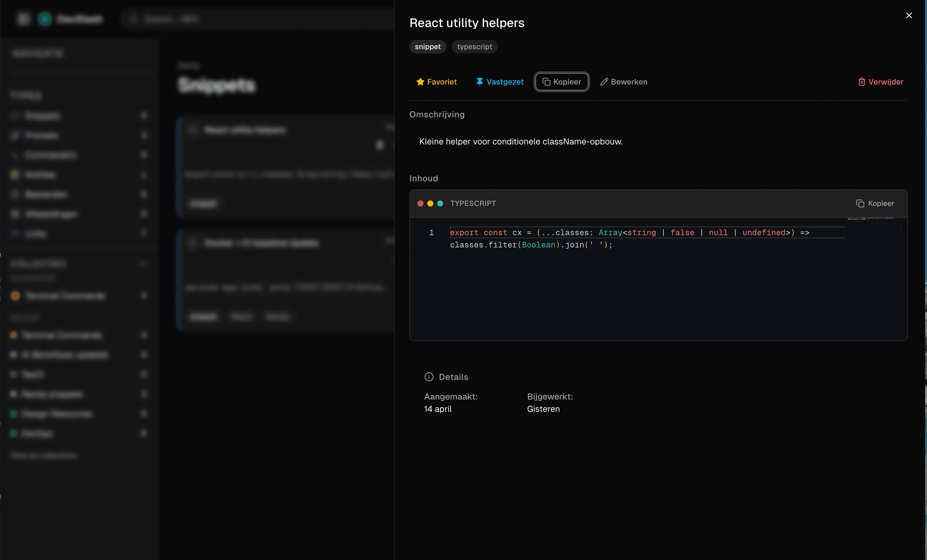
Task: Click the "Gisteren" updated value
Action: click(543, 409)
